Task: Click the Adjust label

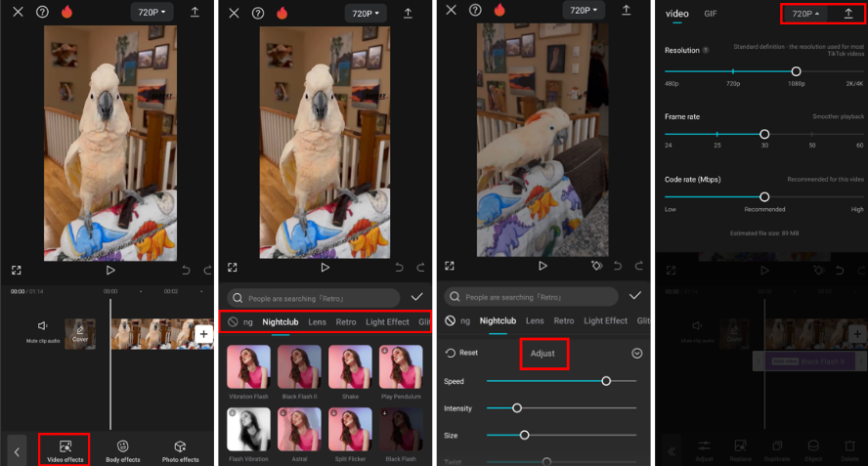Action: [542, 353]
